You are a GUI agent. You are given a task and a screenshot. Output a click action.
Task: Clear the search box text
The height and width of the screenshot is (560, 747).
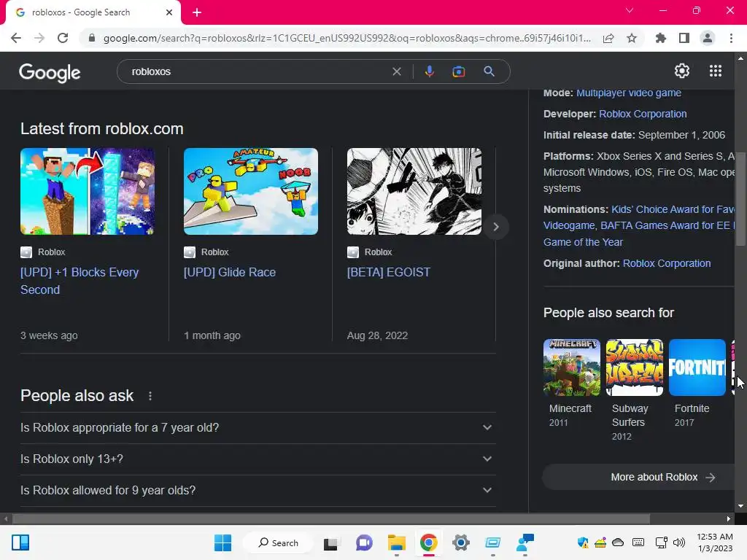[396, 71]
